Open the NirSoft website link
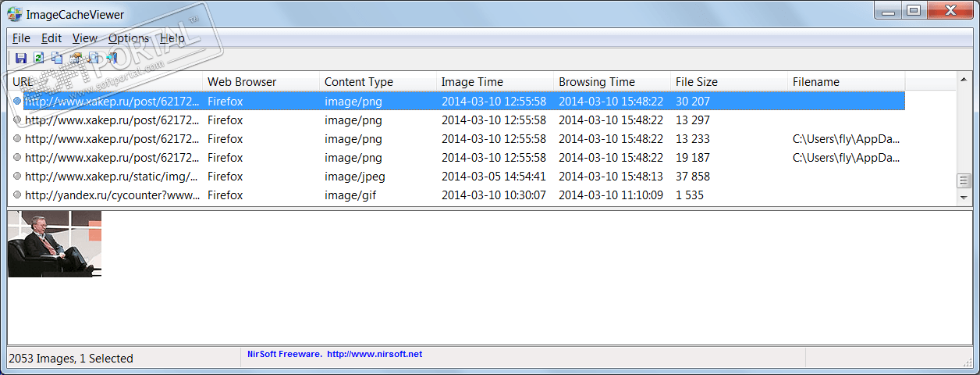This screenshot has height=375, width=980. [375, 355]
